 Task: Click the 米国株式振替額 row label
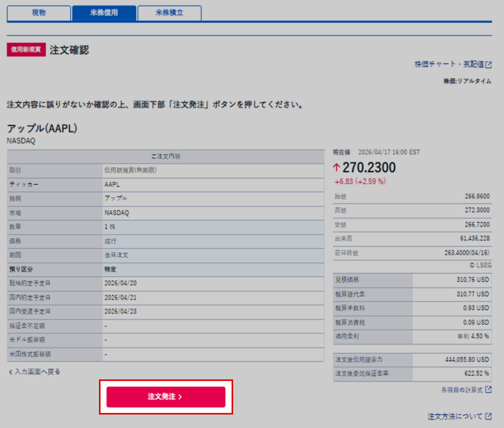coord(30,354)
